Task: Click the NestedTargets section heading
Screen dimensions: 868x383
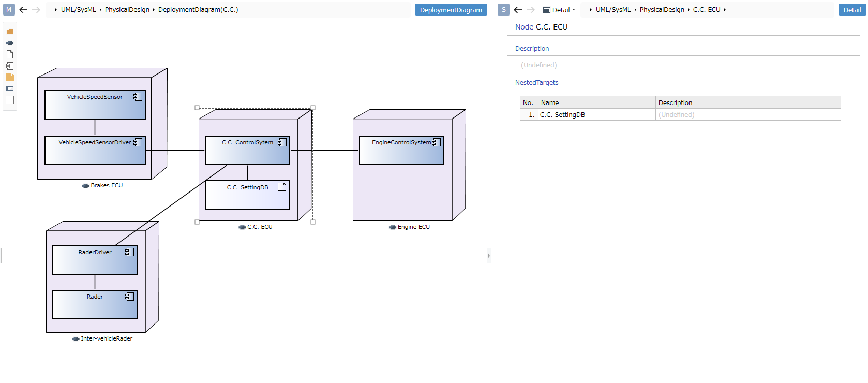Action: (536, 83)
